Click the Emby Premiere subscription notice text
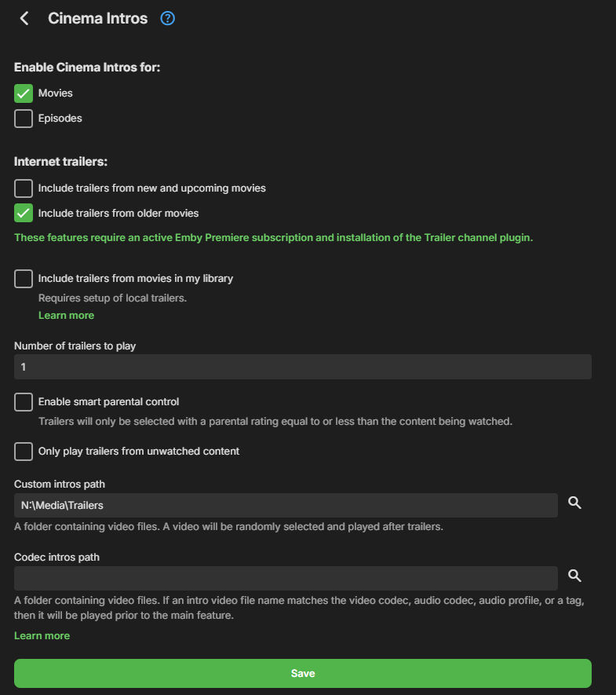The image size is (616, 695). point(273,237)
